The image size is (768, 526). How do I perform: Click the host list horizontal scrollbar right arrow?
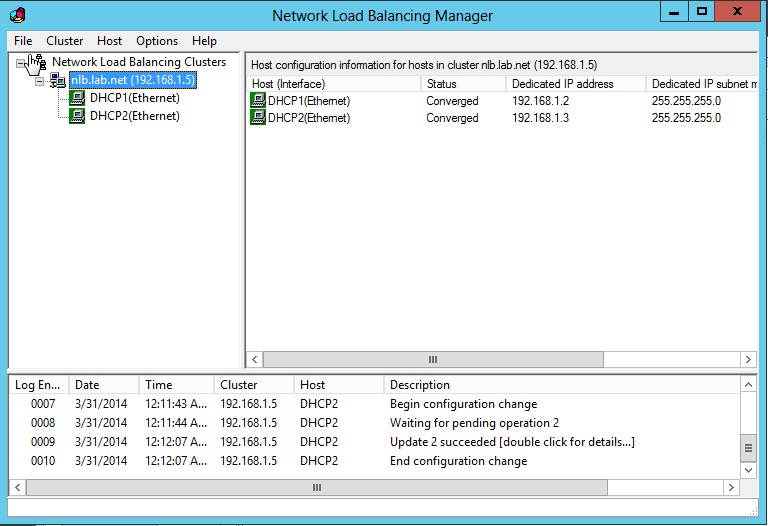(x=750, y=359)
